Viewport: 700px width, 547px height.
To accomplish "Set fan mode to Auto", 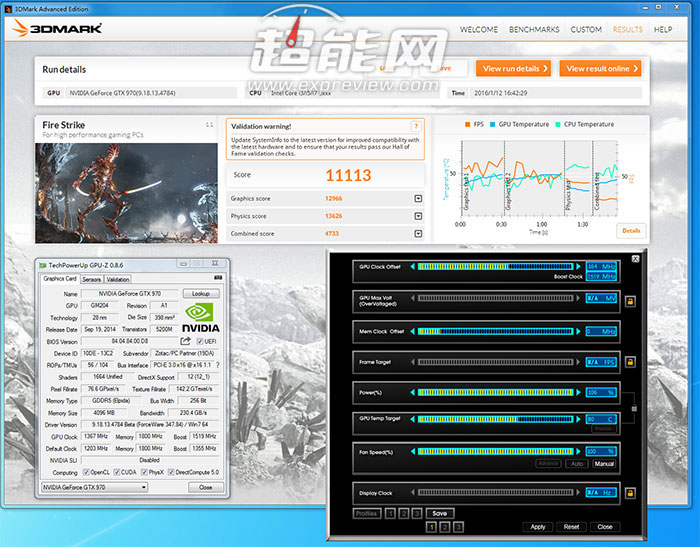I will (x=576, y=464).
